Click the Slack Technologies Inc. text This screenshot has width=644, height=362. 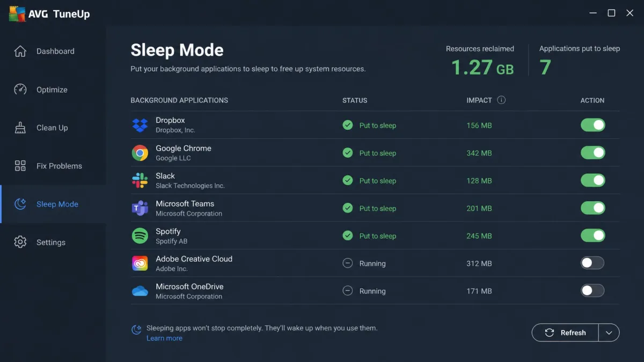(x=190, y=186)
